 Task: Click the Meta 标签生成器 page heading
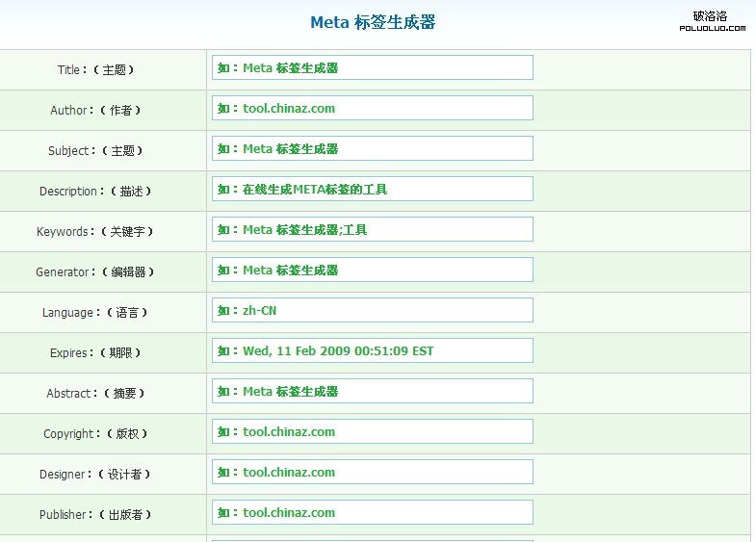pyautogui.click(x=373, y=22)
